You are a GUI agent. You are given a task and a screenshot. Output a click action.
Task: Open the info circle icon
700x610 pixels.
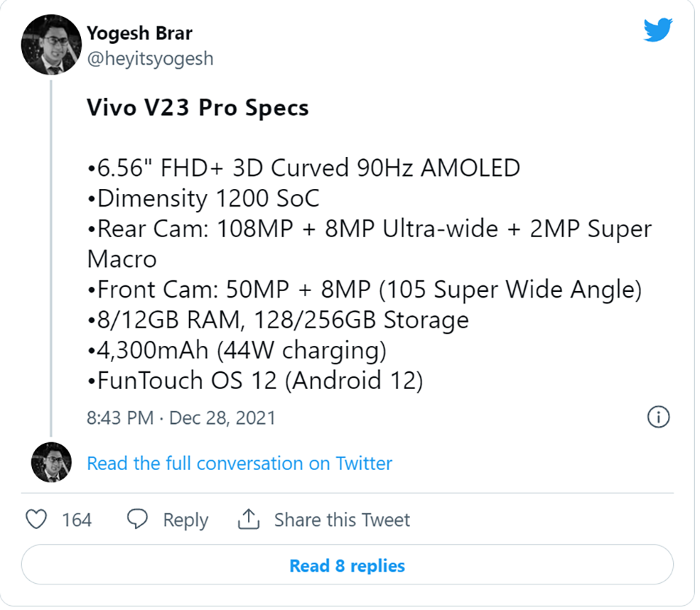click(658, 417)
